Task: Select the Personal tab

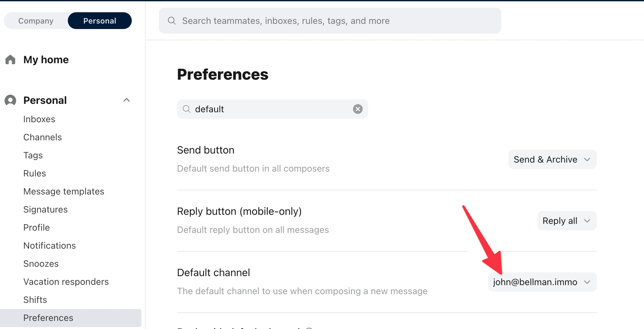Action: (x=100, y=21)
